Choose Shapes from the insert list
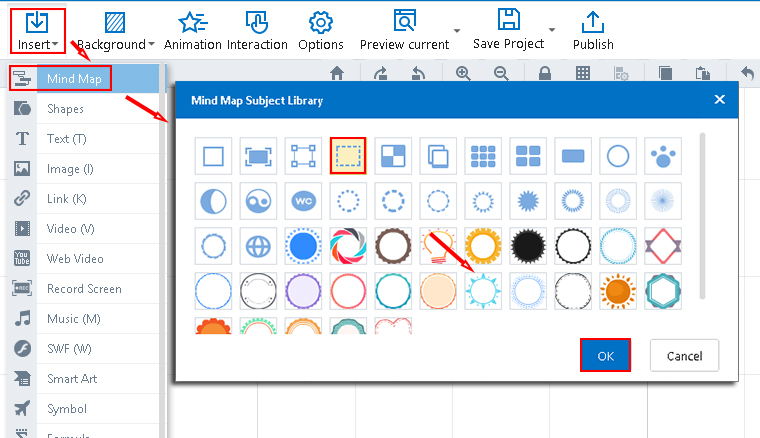 coord(65,108)
